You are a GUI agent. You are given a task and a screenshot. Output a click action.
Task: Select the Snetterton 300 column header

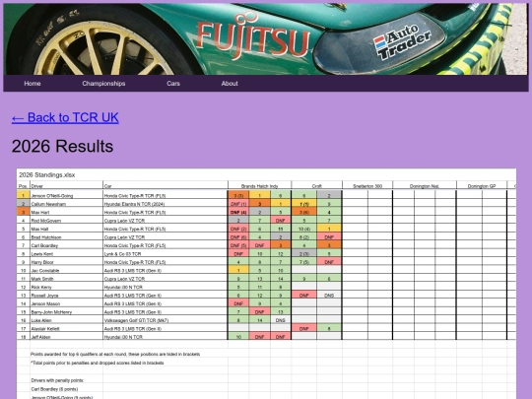coord(367,186)
